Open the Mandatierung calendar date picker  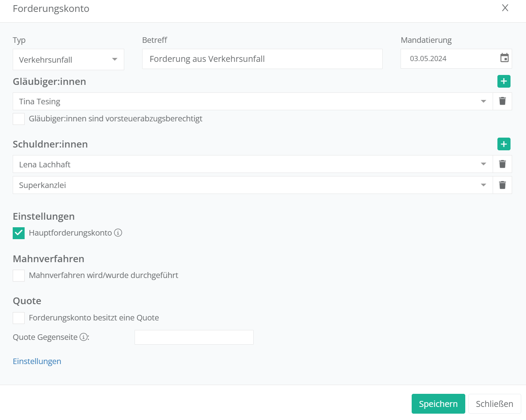pos(504,58)
